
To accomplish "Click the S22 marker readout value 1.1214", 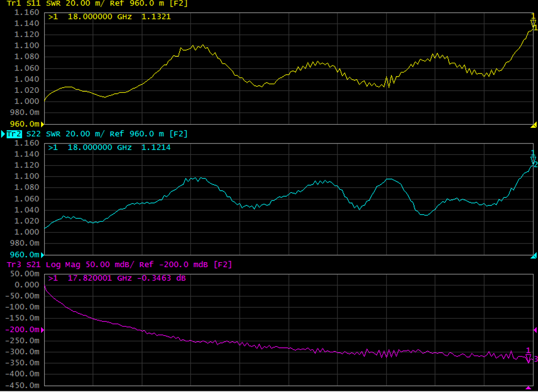I will pyautogui.click(x=157, y=148).
